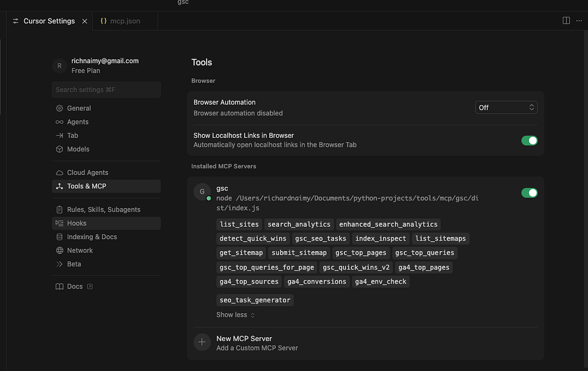Image resolution: width=588 pixels, height=371 pixels.
Task: Click the Search settings input field
Action: coord(106,90)
